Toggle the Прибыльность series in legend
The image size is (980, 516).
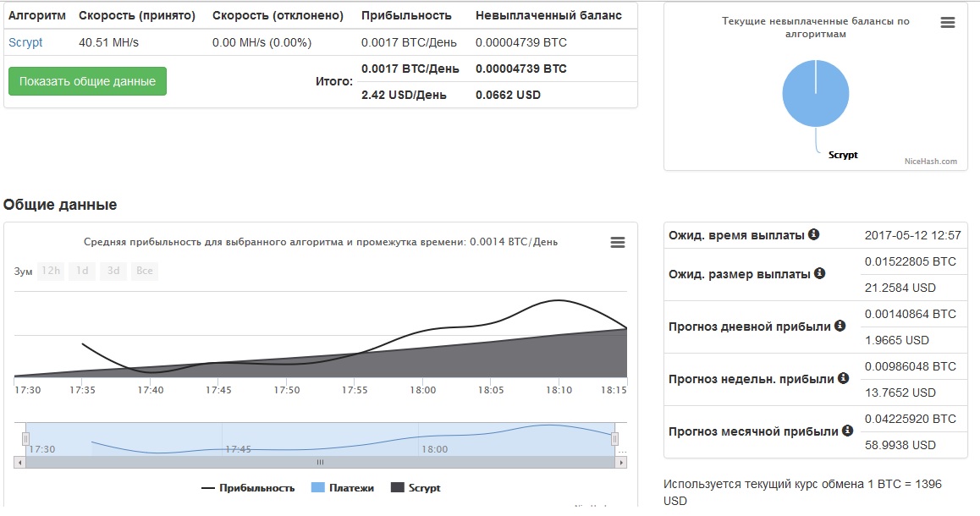coord(248,488)
